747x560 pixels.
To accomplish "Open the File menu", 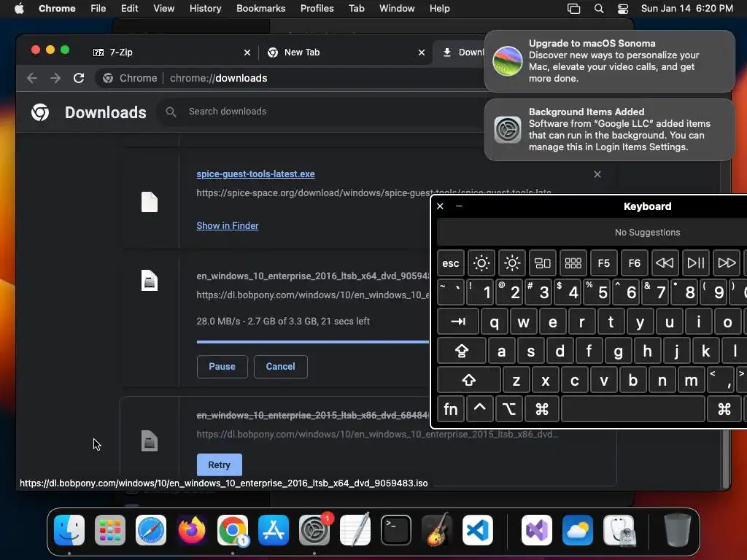I will (98, 9).
